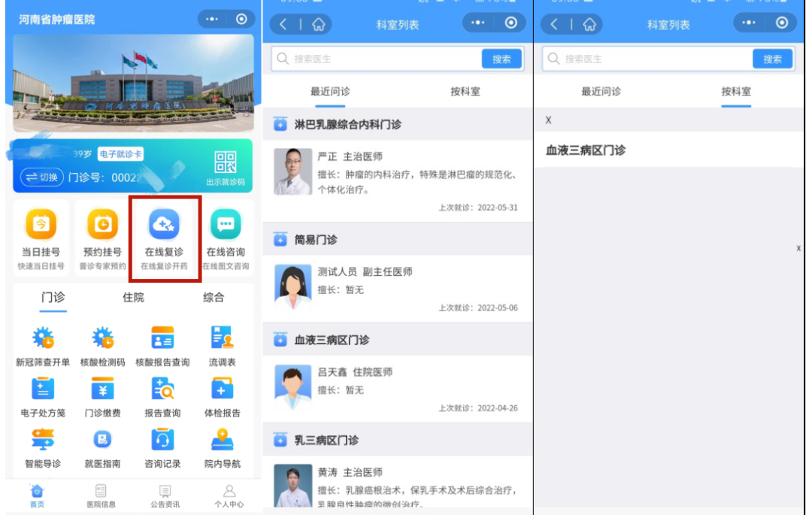Click 切换 switch patient button
Image resolution: width=812 pixels, height=515 pixels.
tap(42, 177)
